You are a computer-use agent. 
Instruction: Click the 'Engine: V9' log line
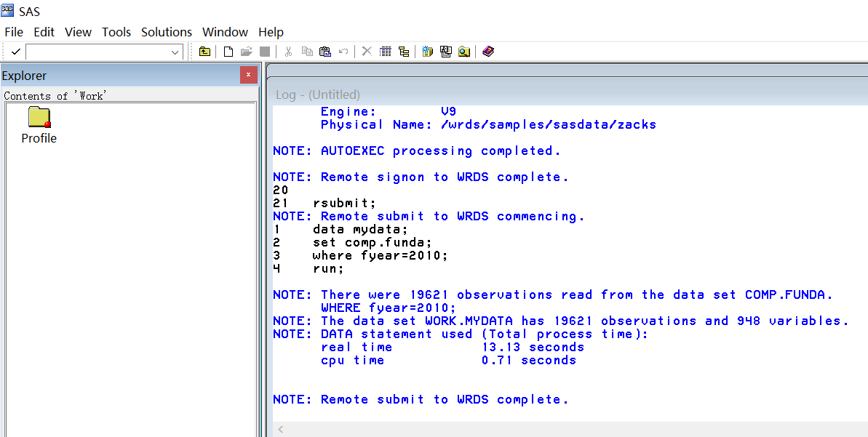pos(389,111)
